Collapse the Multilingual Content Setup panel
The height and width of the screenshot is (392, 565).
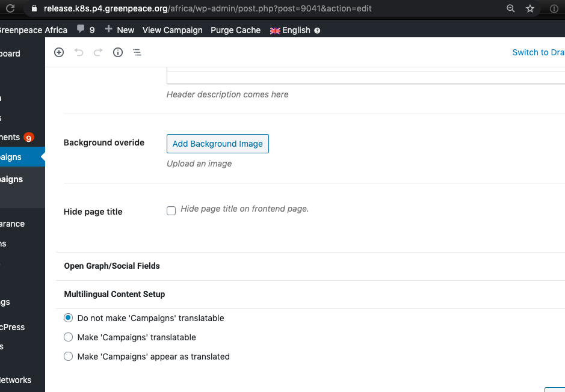(x=310, y=295)
